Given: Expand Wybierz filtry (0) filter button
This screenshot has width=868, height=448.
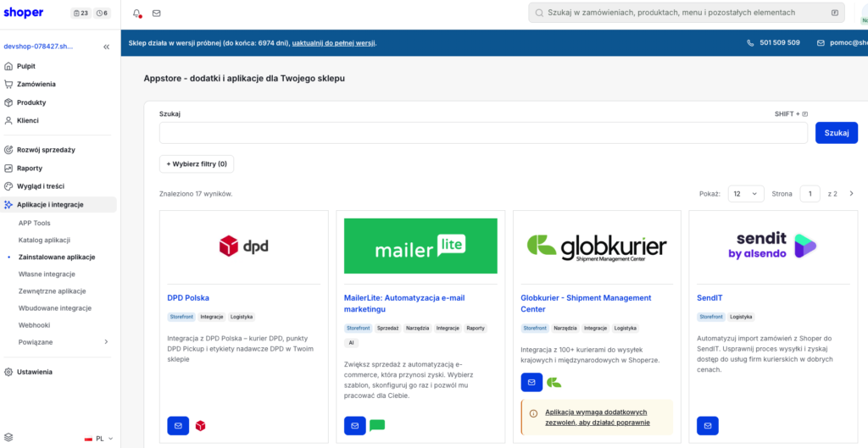Looking at the screenshot, I should tap(197, 164).
